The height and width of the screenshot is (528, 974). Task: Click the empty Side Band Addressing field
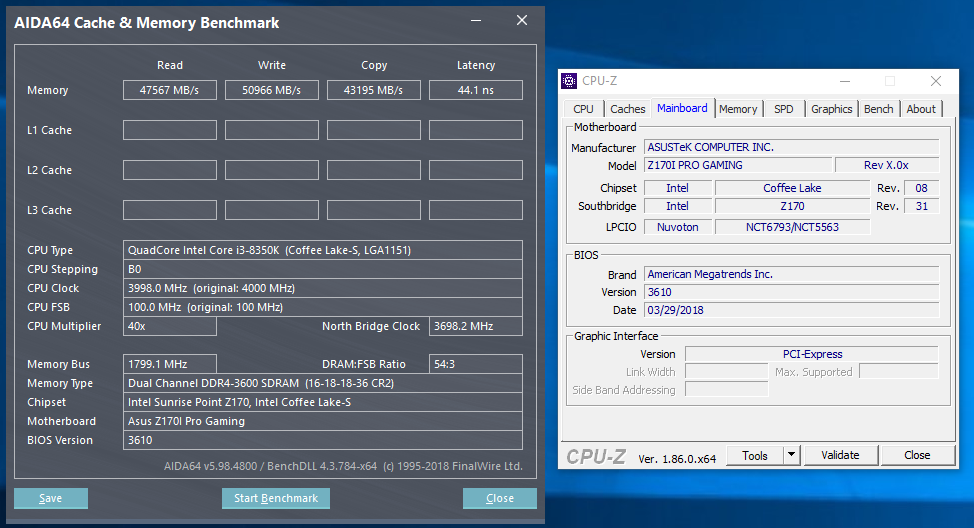[727, 389]
